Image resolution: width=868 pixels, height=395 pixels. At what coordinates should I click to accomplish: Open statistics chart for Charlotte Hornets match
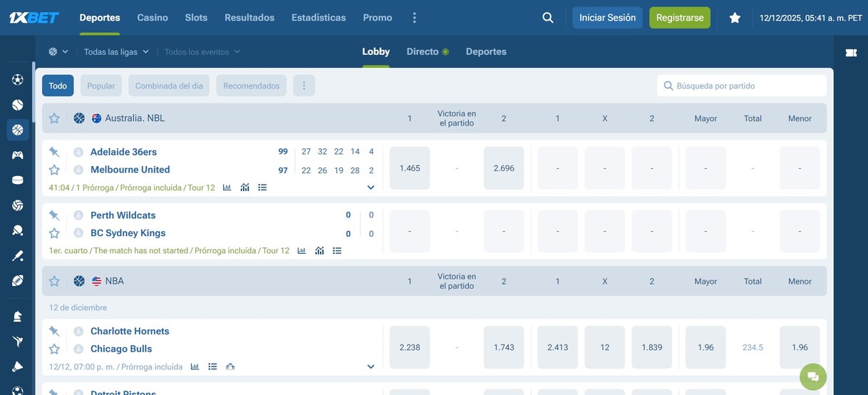tap(195, 366)
